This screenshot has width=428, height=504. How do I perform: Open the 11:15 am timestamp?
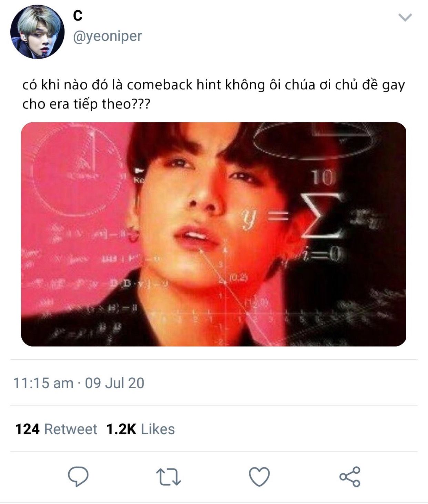43,383
